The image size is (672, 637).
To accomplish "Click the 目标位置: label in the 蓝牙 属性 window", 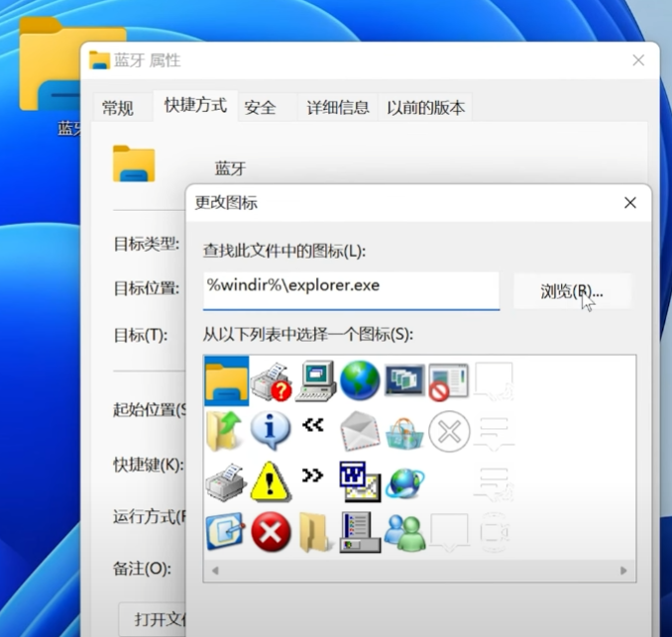I will (x=147, y=288).
